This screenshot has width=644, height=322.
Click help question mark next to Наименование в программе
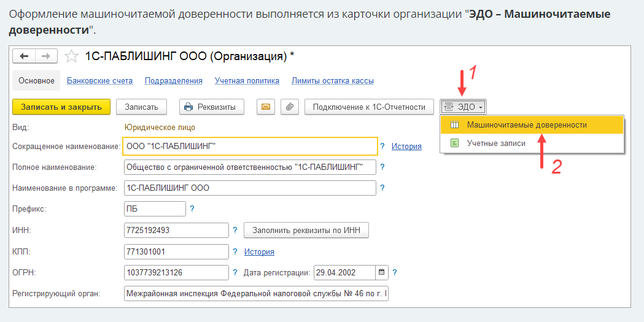tap(382, 188)
